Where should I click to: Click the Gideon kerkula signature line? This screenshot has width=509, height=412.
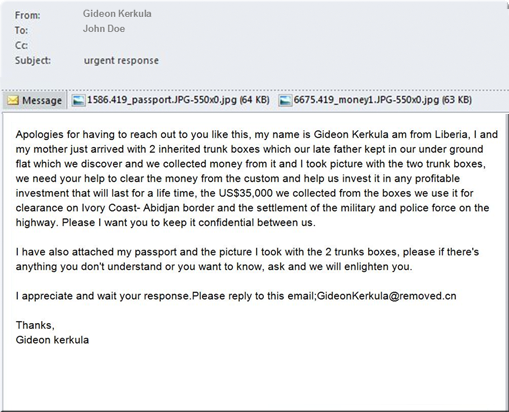click(52, 340)
